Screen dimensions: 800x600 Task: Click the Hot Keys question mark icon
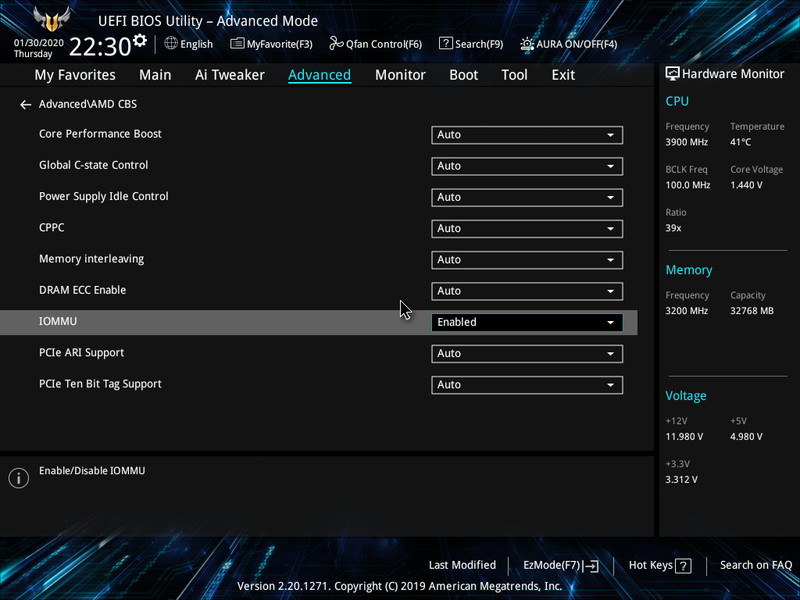[x=683, y=565]
